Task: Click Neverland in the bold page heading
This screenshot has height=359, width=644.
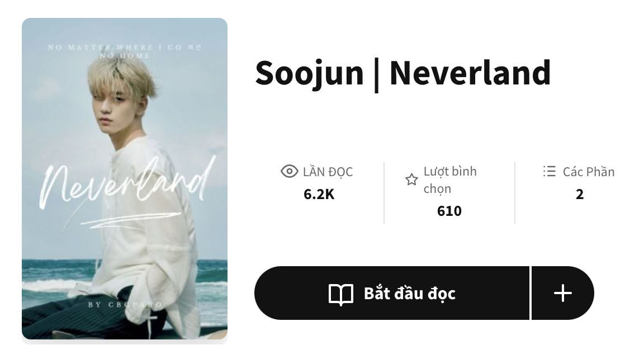Action: coord(470,73)
